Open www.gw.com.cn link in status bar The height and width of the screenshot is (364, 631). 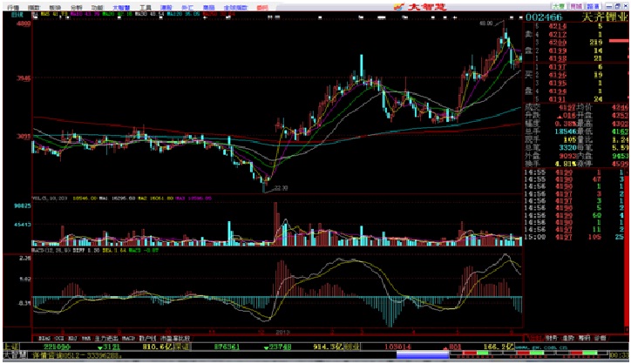pos(541,347)
